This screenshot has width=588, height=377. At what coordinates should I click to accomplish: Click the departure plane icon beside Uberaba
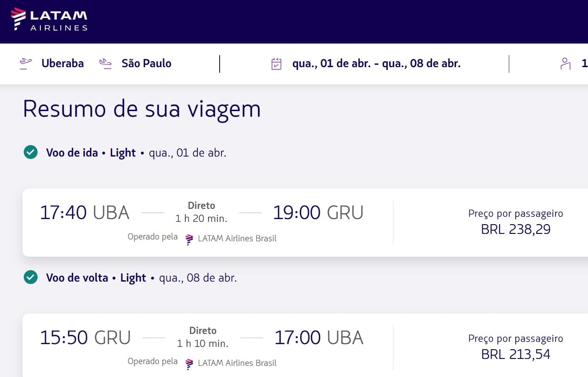(26, 63)
